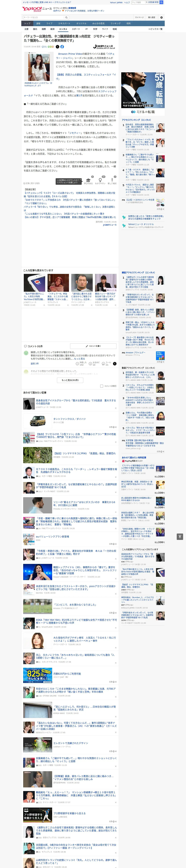Click the ログイン link
The image size is (186, 868).
click(x=57, y=11)
